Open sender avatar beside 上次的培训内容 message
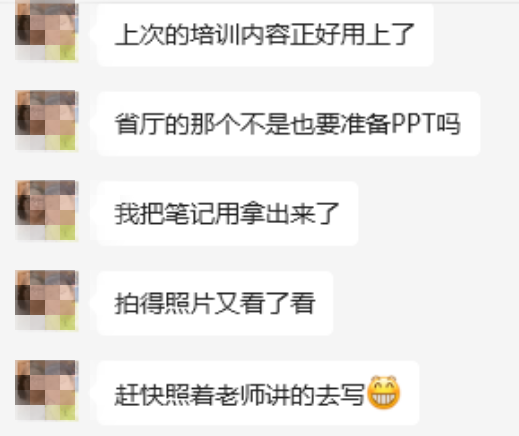Screen dimensions: 519x436 [46, 31]
